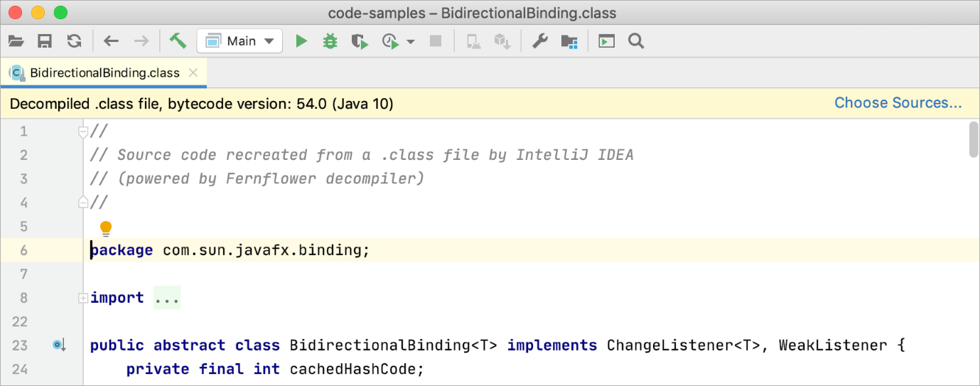This screenshot has height=386, width=980.
Task: Select the BidirectionalBinding.class tab
Action: (104, 73)
